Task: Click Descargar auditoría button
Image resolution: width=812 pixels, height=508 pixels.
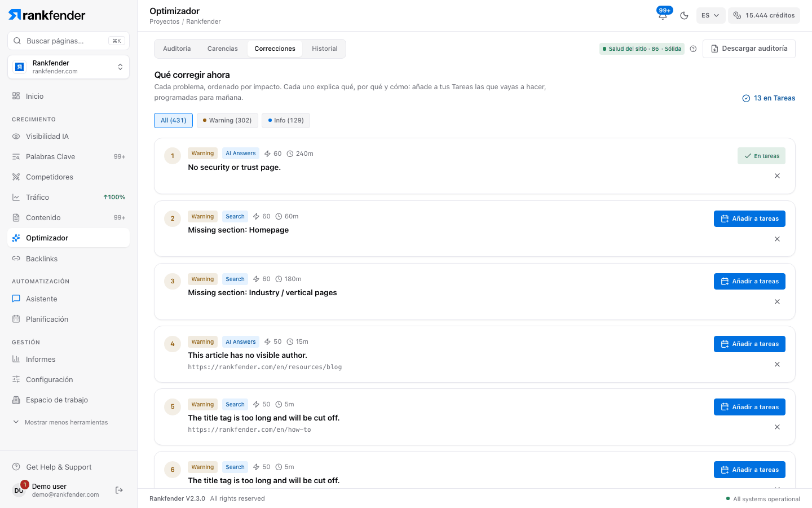Action: pyautogui.click(x=749, y=49)
